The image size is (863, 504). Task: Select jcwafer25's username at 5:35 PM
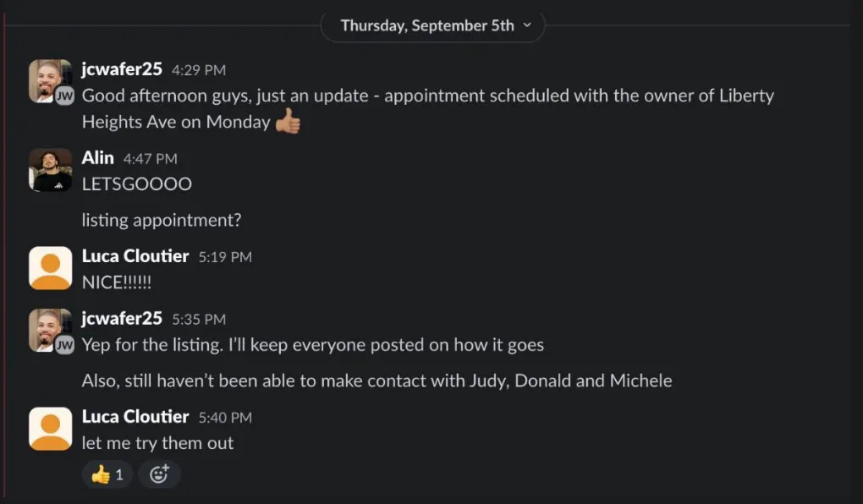coord(122,319)
